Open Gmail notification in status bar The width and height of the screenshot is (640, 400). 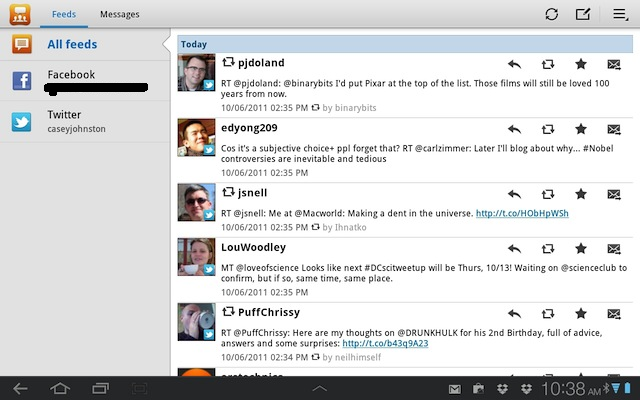point(454,389)
